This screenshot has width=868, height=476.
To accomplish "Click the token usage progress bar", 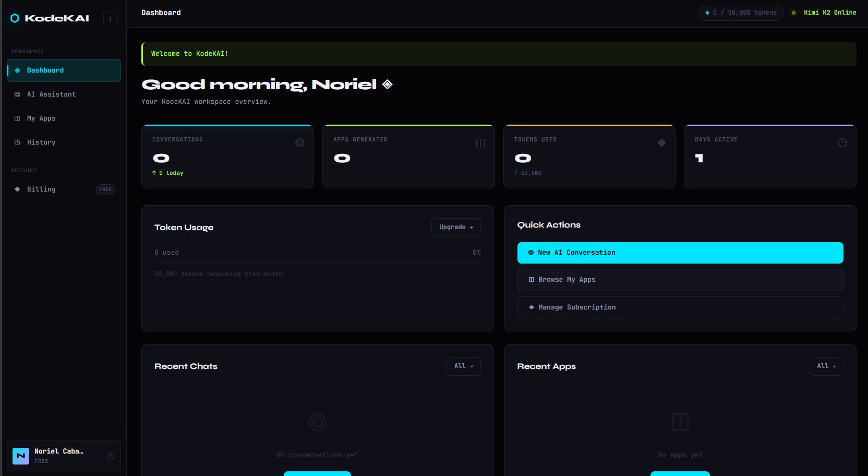I will [x=317, y=264].
